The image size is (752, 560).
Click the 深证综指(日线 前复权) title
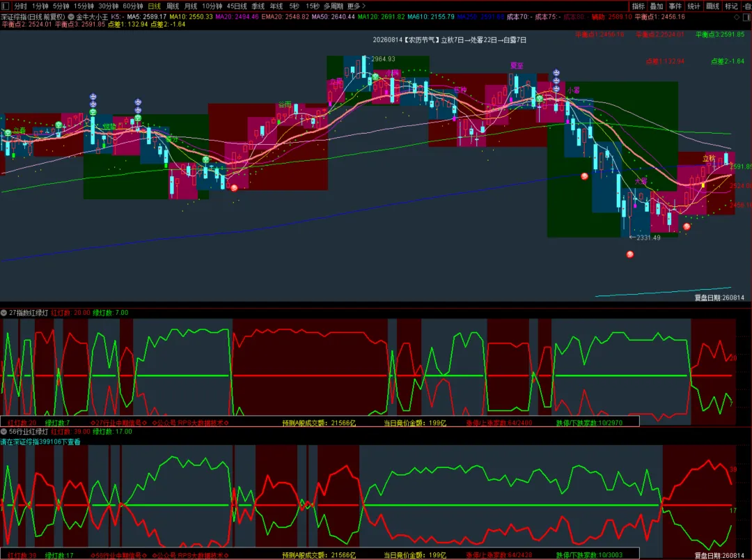[33, 17]
